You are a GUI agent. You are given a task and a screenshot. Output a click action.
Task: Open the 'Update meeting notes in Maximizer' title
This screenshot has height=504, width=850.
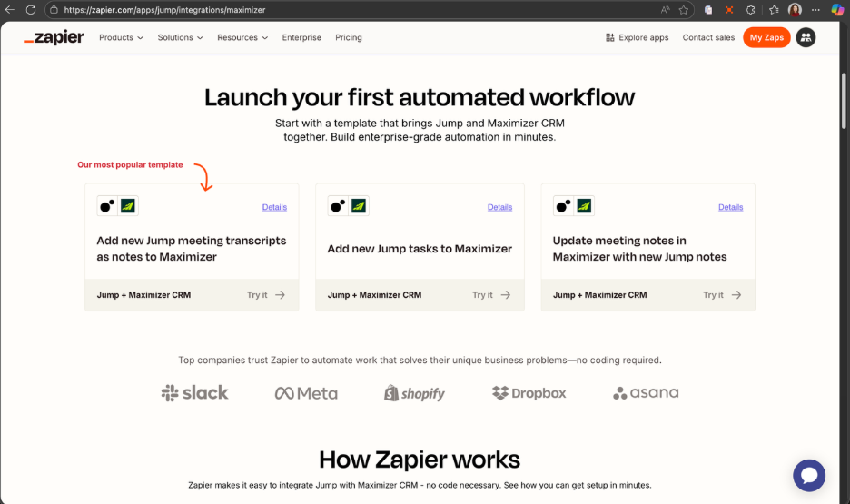click(639, 249)
